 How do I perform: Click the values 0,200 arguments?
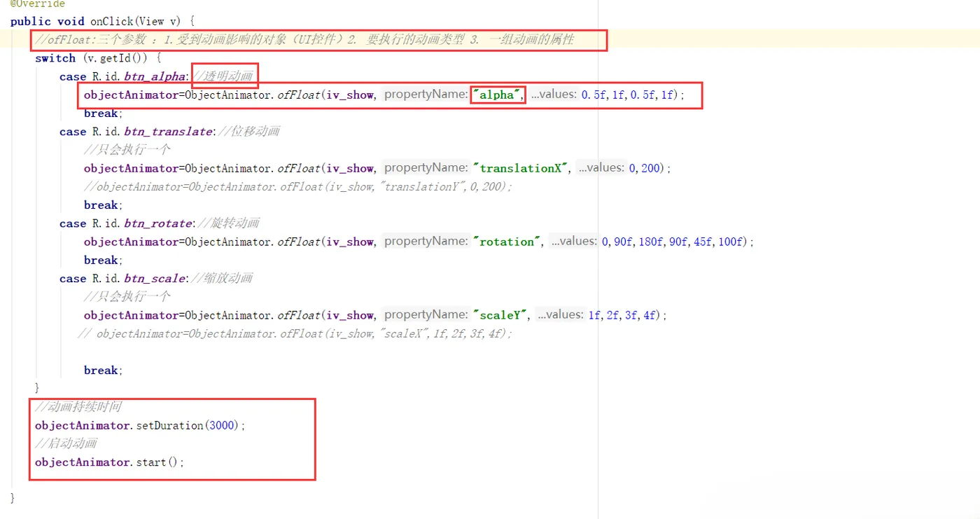point(645,168)
